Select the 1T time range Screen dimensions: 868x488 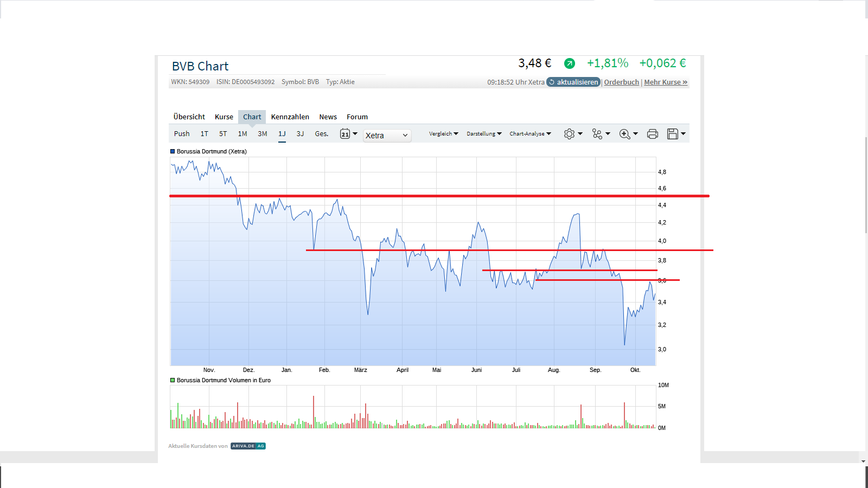[205, 134]
